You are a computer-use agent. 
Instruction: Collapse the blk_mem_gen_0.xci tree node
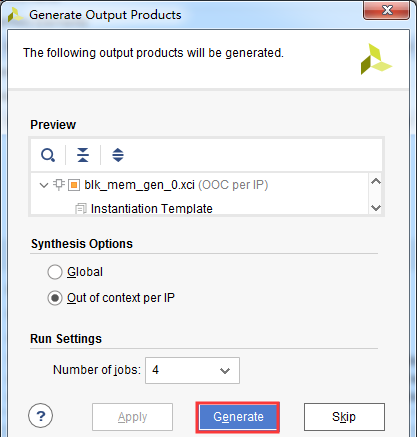click(x=44, y=185)
